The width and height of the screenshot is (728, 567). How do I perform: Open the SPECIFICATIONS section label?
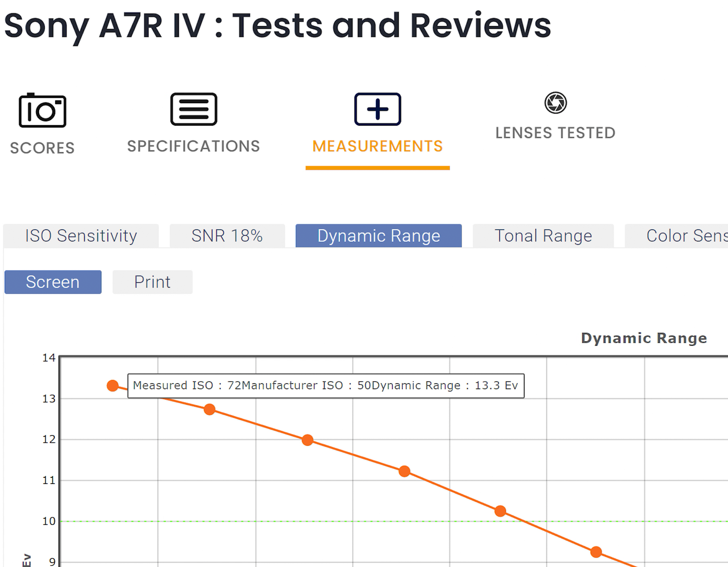[194, 147]
